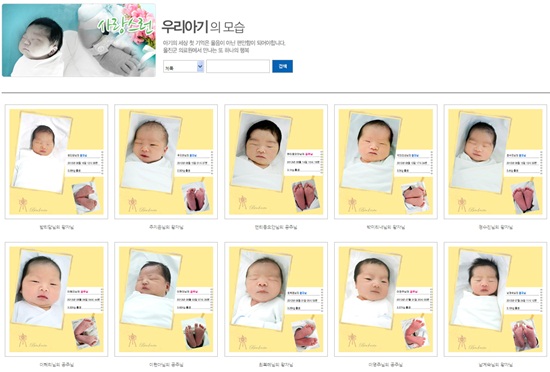Open the search category dropdown
550x372 pixels.
point(183,67)
